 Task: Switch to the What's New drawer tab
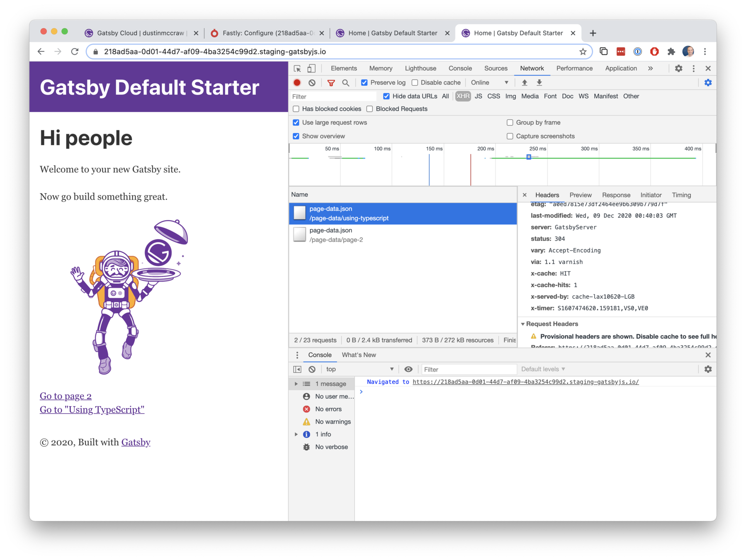coord(359,355)
